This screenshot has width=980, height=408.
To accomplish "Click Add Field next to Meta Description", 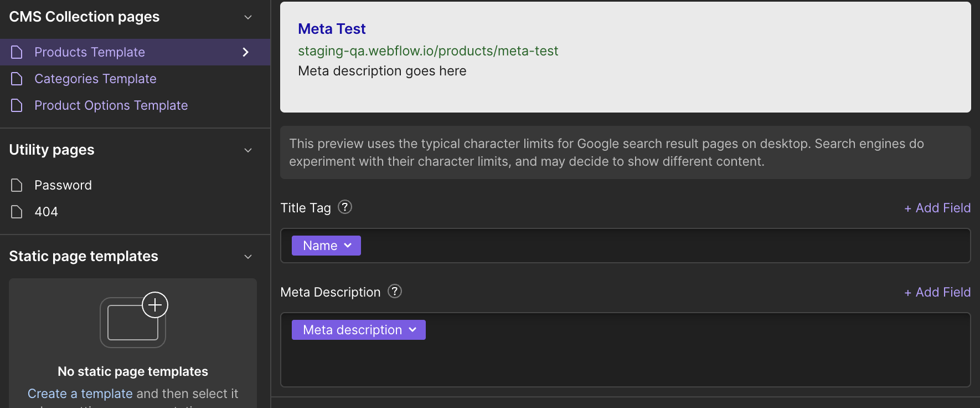I will pos(937,292).
